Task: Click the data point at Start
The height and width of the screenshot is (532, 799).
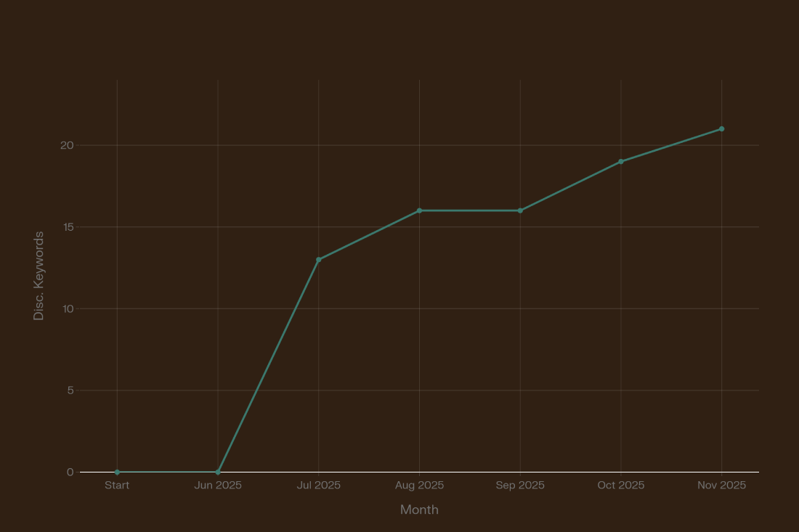Action: coord(117,472)
